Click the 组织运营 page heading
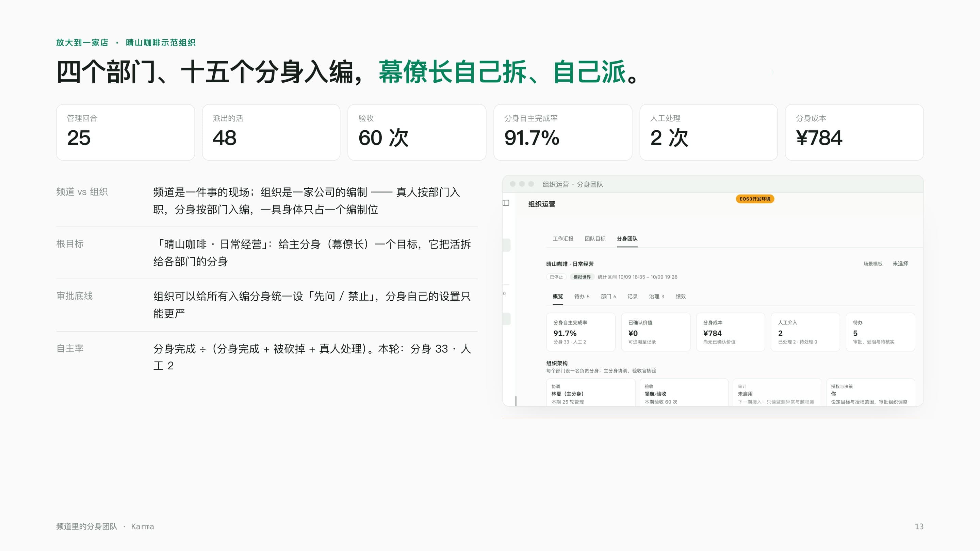Image resolution: width=980 pixels, height=551 pixels. click(x=542, y=204)
